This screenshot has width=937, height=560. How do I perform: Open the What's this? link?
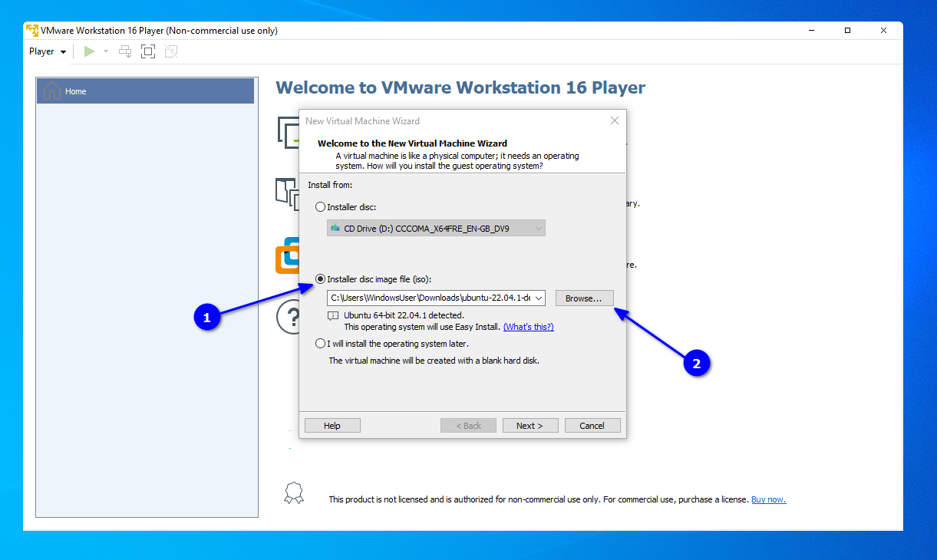[x=529, y=327]
